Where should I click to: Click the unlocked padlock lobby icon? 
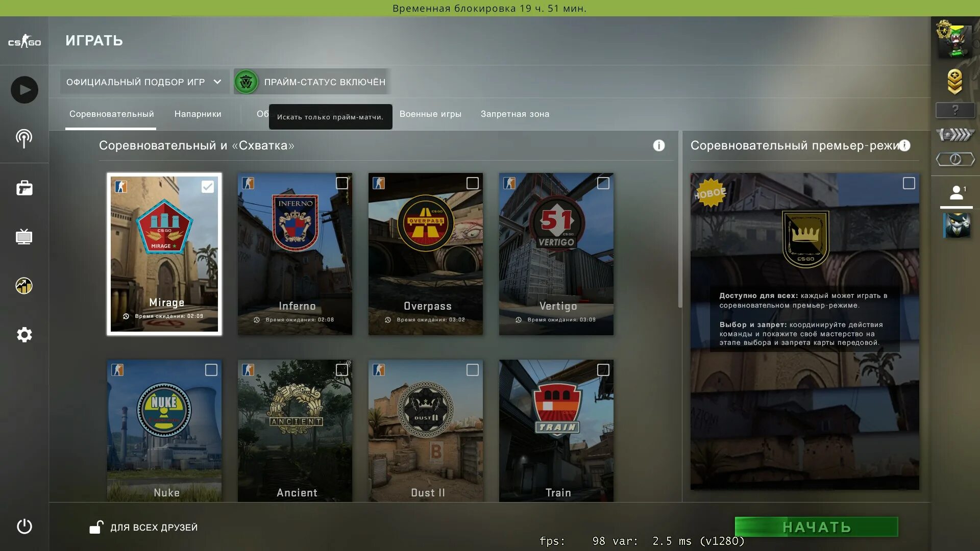[96, 527]
